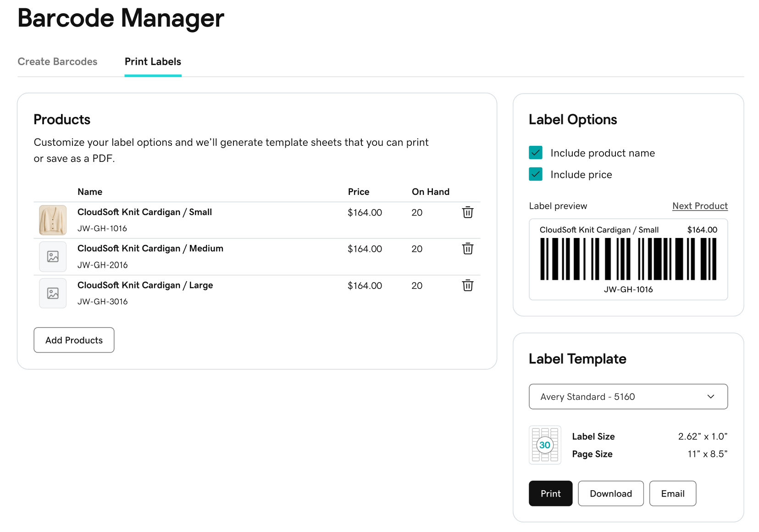Delete the CloudSoft Knit Cardigan / Medium product
Screen dimensions: 759x532
467,249
